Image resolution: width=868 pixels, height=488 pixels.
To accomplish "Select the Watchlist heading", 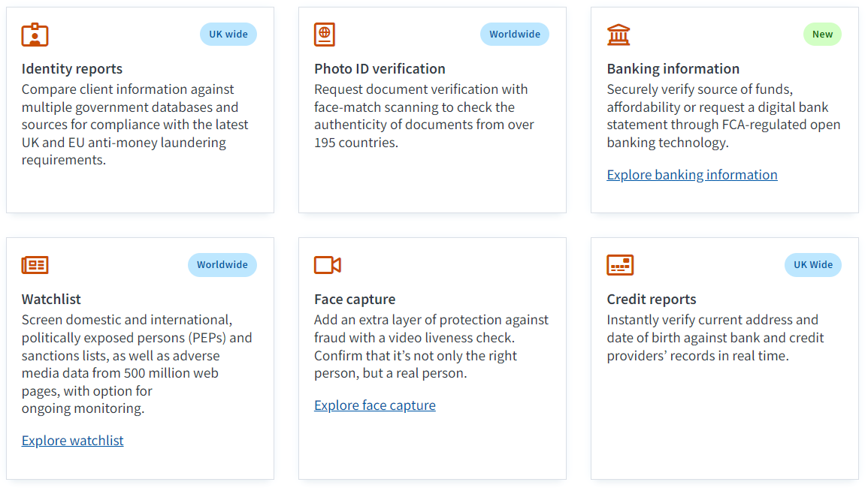I will [51, 299].
